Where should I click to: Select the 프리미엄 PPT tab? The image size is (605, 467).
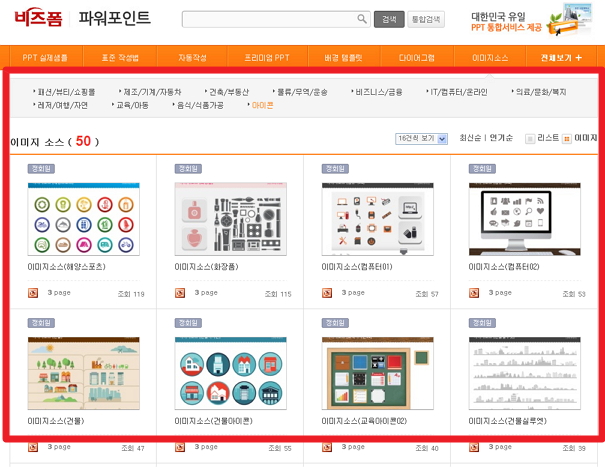258,59
